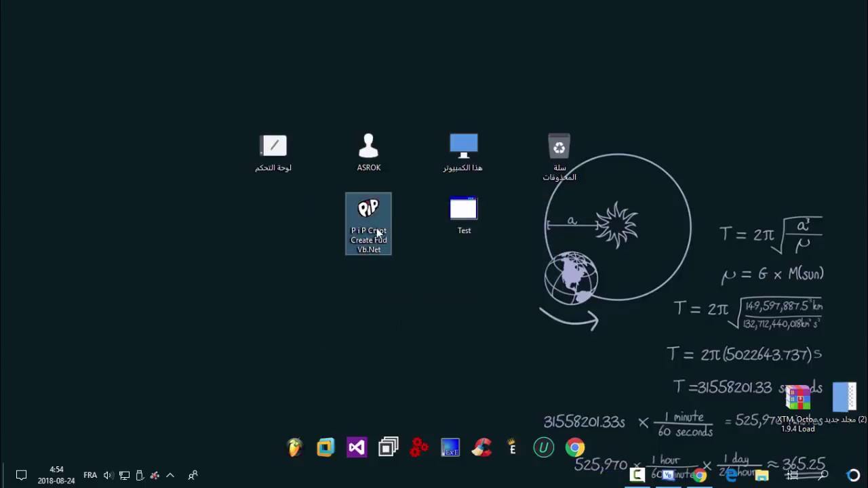Open the zipped folder icon labeled (2)

844,403
